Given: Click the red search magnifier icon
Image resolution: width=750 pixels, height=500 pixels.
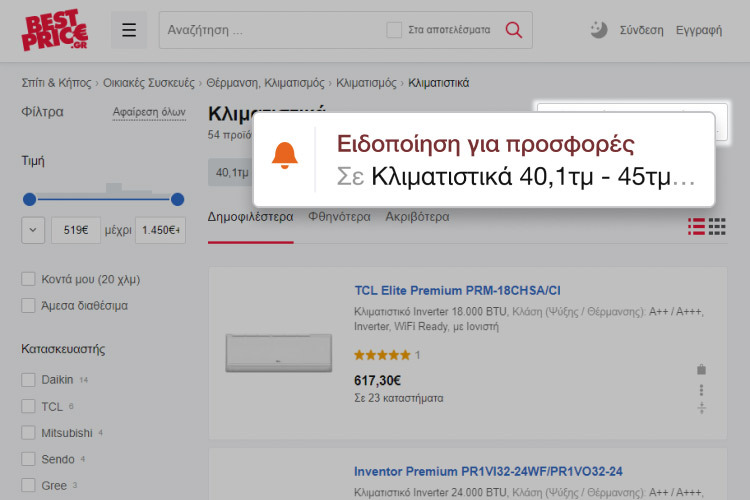Looking at the screenshot, I should (x=514, y=30).
